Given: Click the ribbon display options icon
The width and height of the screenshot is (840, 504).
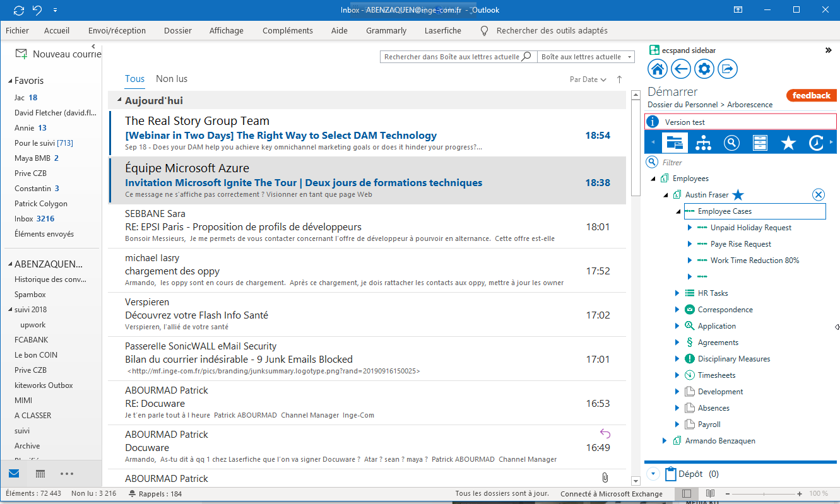Looking at the screenshot, I should (x=738, y=9).
